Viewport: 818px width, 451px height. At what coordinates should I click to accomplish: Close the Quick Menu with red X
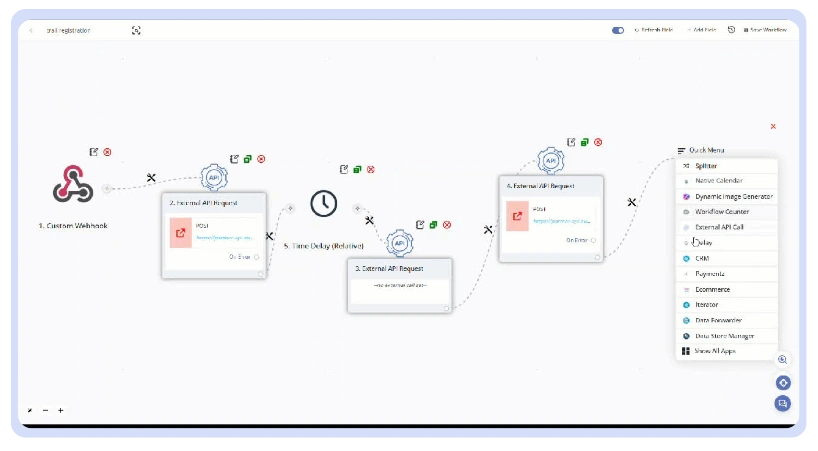coord(773,127)
